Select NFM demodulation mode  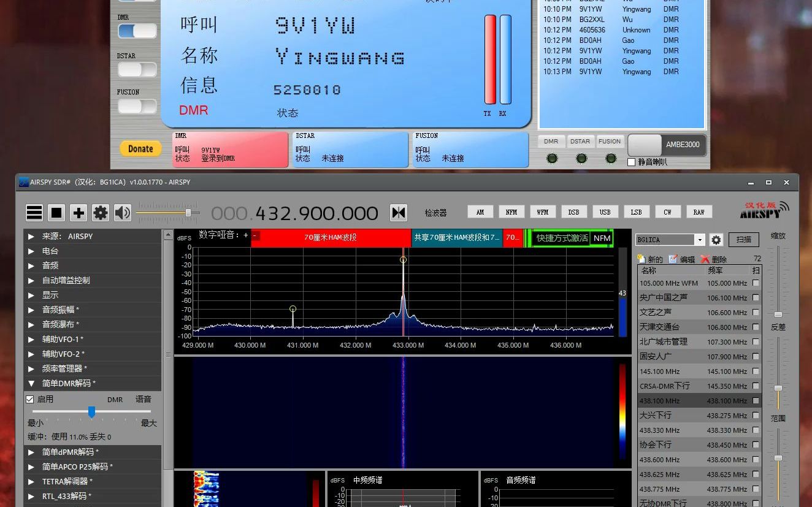511,212
